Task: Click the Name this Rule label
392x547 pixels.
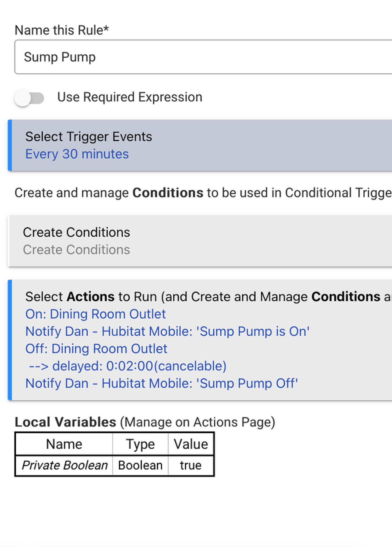Action: (x=62, y=30)
